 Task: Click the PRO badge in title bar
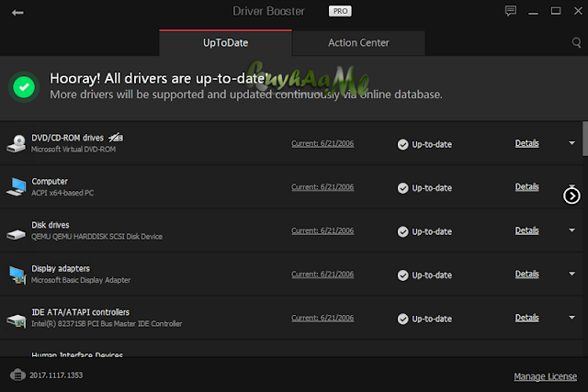tap(340, 11)
